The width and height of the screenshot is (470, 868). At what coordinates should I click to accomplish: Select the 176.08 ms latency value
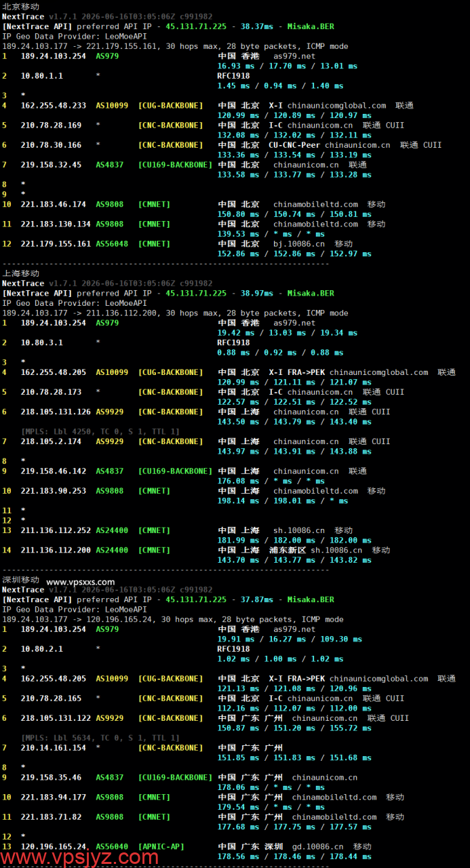pyautogui.click(x=236, y=481)
